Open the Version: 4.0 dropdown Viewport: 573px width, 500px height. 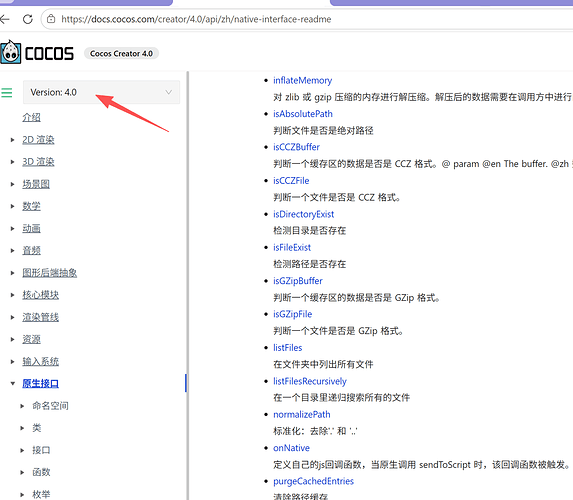101,92
